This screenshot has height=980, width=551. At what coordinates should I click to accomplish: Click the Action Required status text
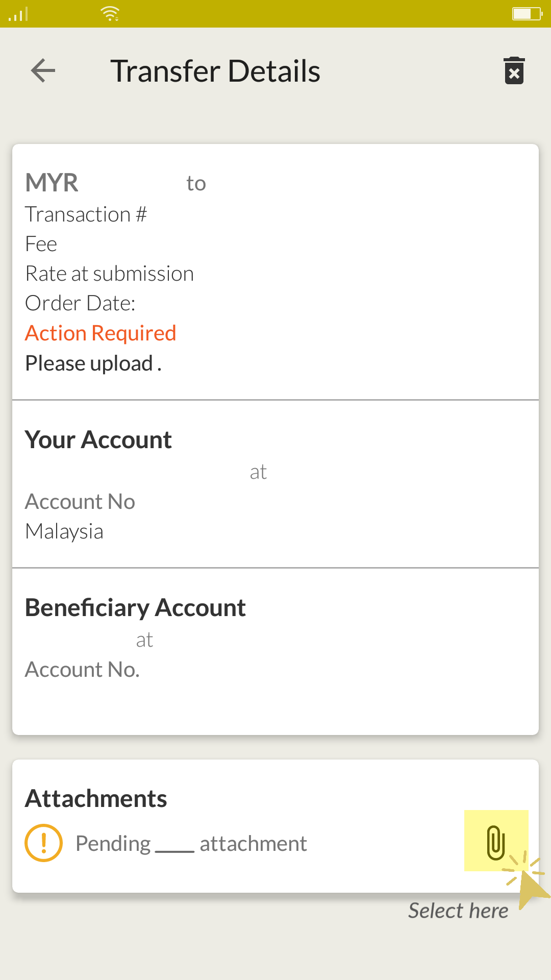(x=101, y=333)
